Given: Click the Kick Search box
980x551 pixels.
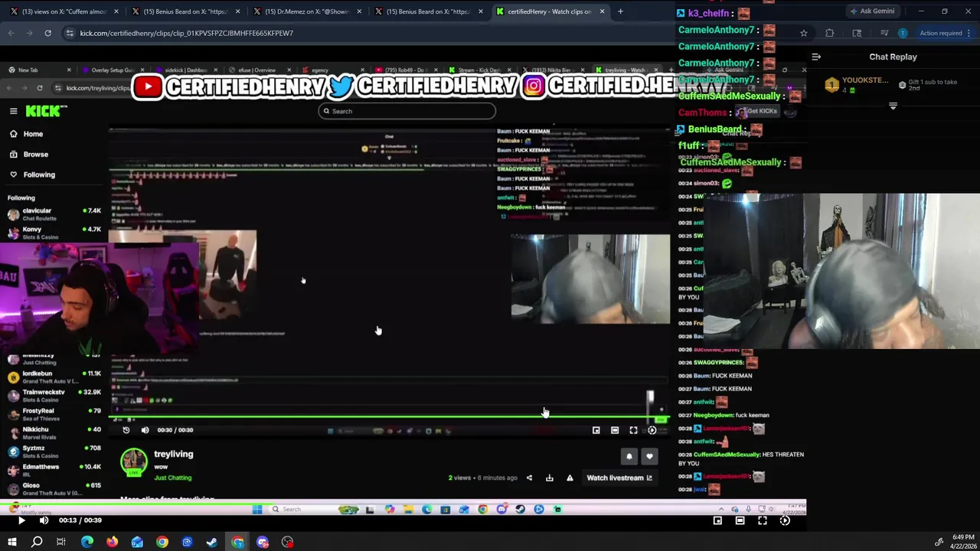Looking at the screenshot, I should (x=407, y=111).
